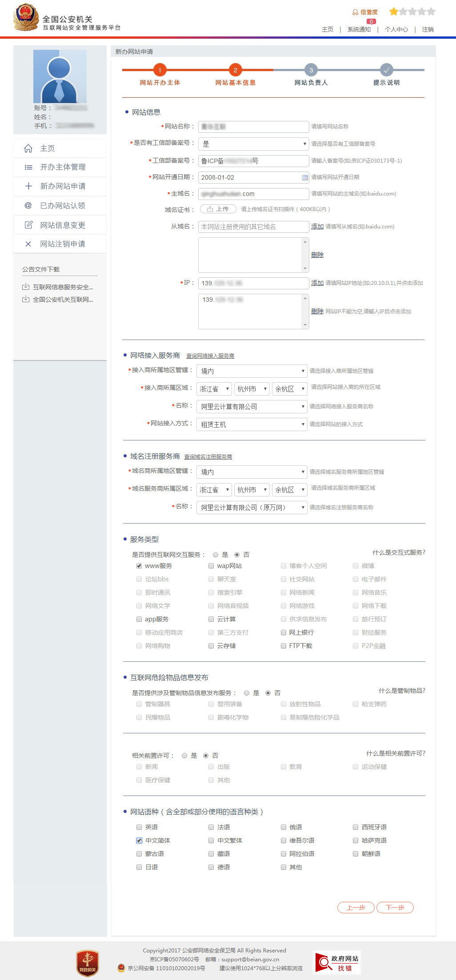Click the 信誉度 reputation icon

click(x=355, y=12)
